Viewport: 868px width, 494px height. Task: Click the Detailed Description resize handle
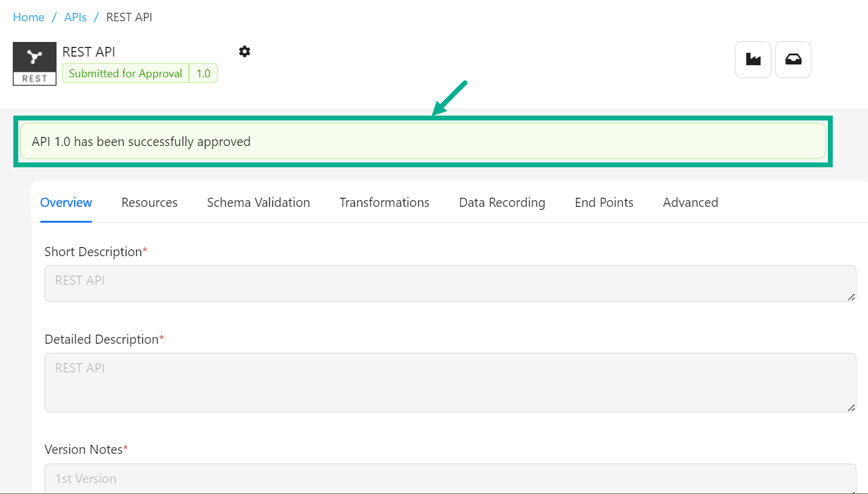tap(851, 408)
